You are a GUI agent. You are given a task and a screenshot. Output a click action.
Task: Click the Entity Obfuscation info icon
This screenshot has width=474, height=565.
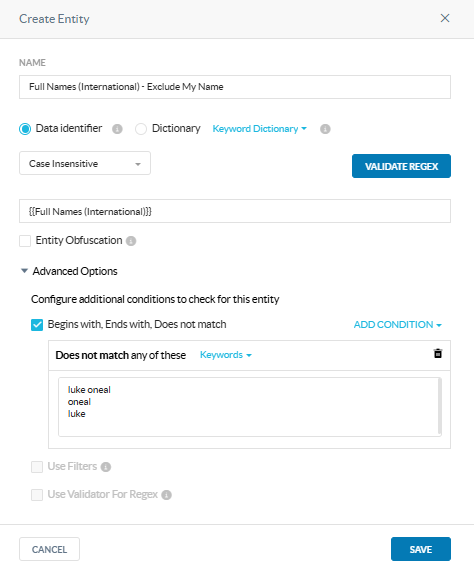coord(131,241)
